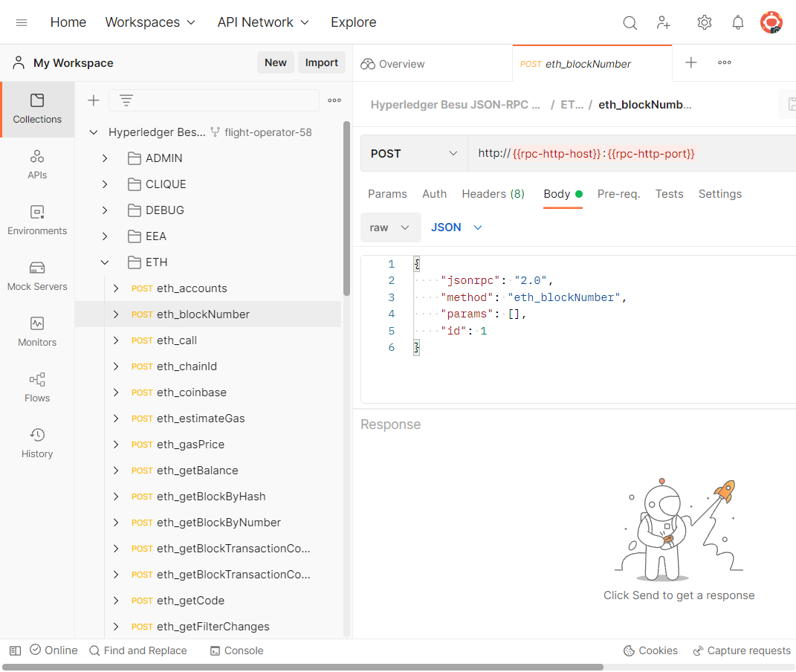Open the API Network dropdown
Image resolution: width=796 pixels, height=672 pixels.
click(263, 22)
